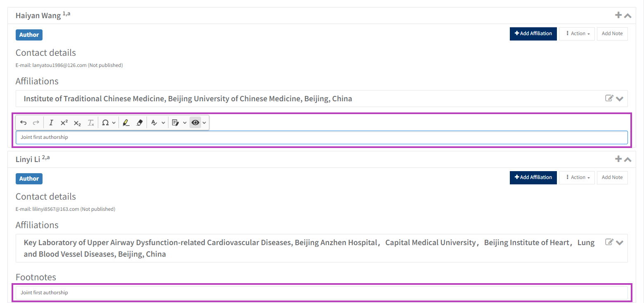The width and height of the screenshot is (644, 303).
Task: Toggle the eye visibility button in toolbar
Action: (x=195, y=123)
